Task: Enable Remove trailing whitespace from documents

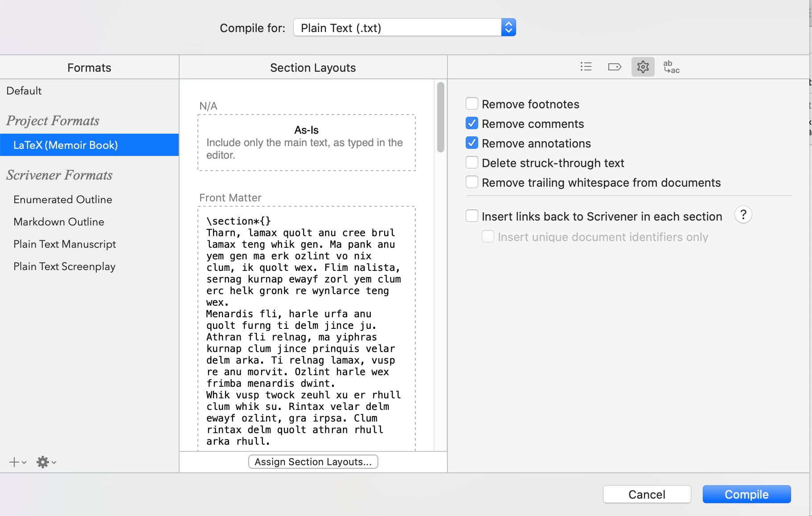Action: tap(472, 182)
